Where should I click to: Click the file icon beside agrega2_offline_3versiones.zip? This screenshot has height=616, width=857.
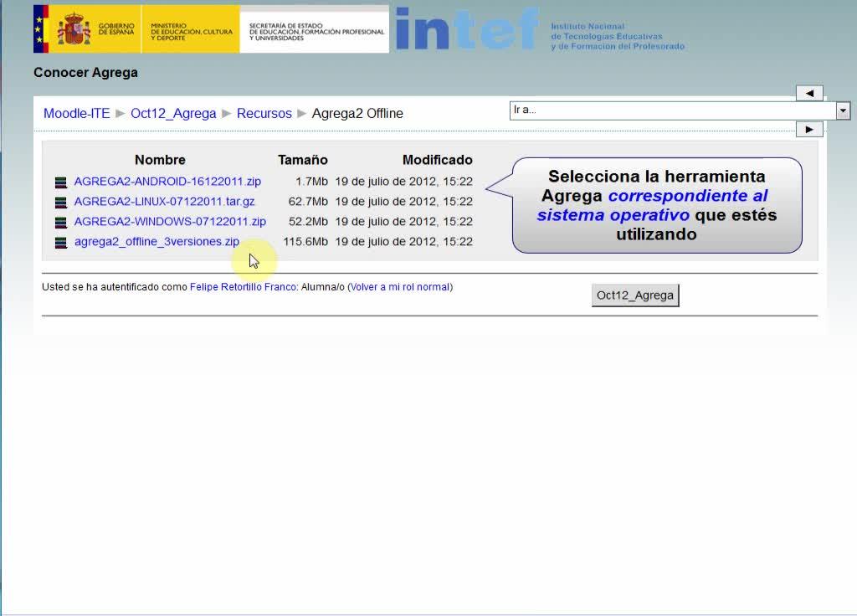[60, 242]
